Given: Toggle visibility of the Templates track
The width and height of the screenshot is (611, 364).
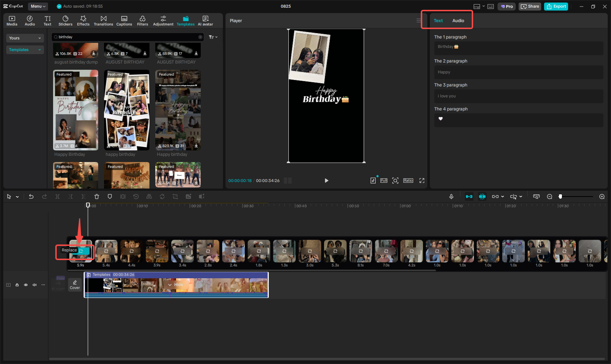Looking at the screenshot, I should coord(26,285).
